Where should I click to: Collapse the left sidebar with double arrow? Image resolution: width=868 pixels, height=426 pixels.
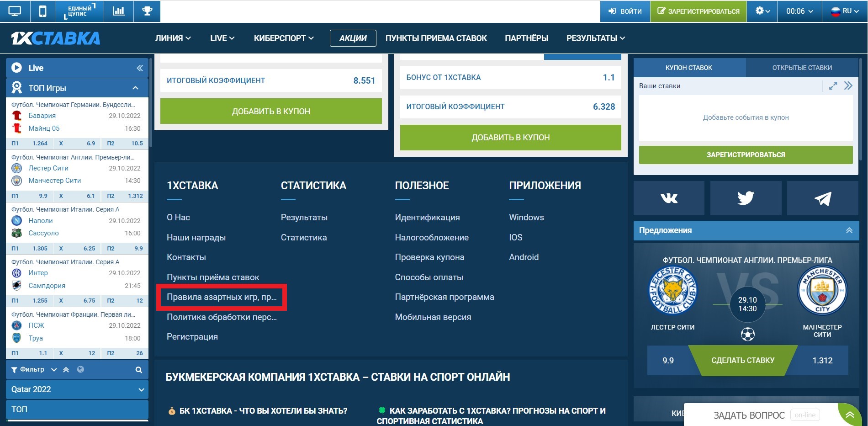(140, 68)
